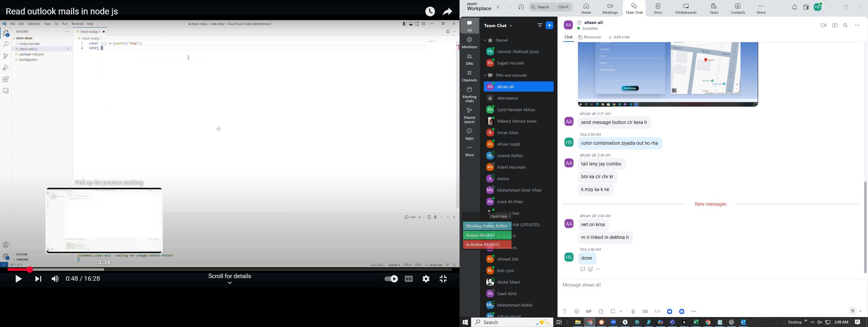Screen dimensions: 868x327
Task: Open more options for ahsan ali chat
Action: click(857, 25)
